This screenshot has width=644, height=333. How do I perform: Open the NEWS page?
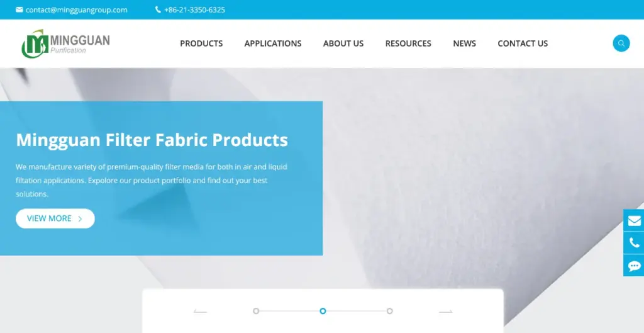tap(465, 43)
